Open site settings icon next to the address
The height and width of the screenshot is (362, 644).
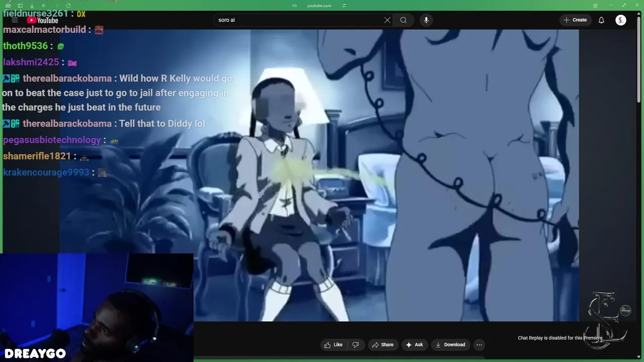tap(344, 6)
